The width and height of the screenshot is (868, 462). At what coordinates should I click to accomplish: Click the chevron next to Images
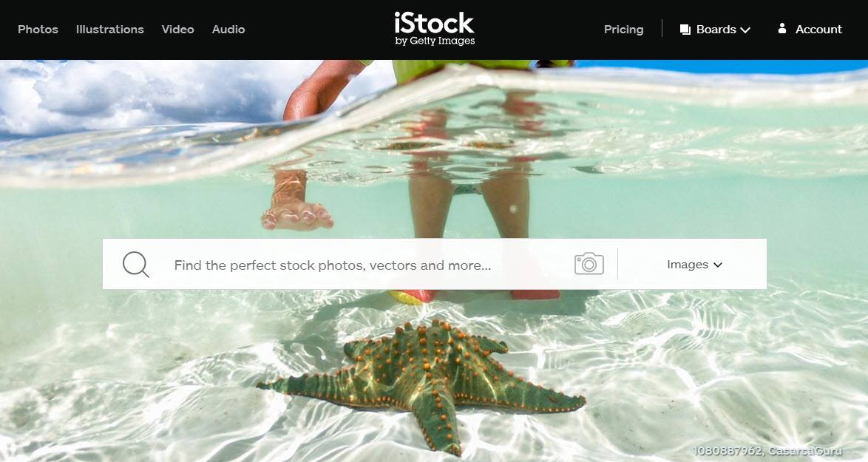pyautogui.click(x=718, y=265)
